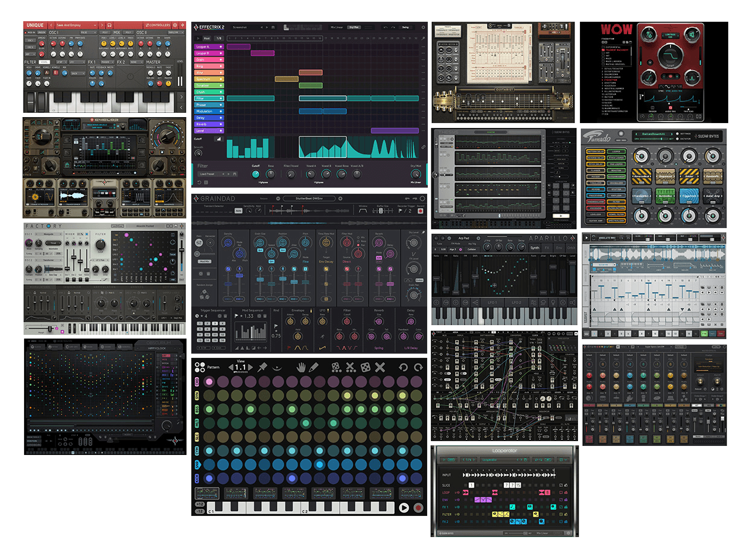Viewport: 747px width, 560px height.
Task: Click large dice randomize icon in pattern toolbar
Action: point(366,367)
